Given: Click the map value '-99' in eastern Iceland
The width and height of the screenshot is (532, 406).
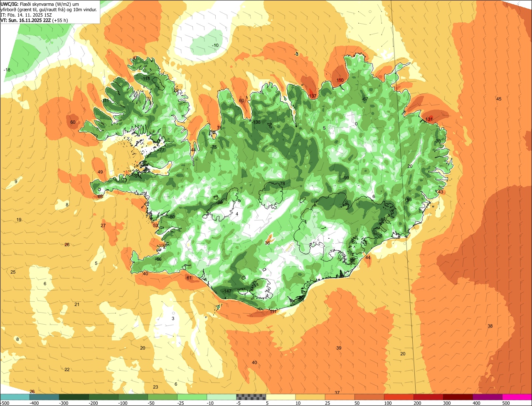Looking at the screenshot, I should tap(346, 178).
